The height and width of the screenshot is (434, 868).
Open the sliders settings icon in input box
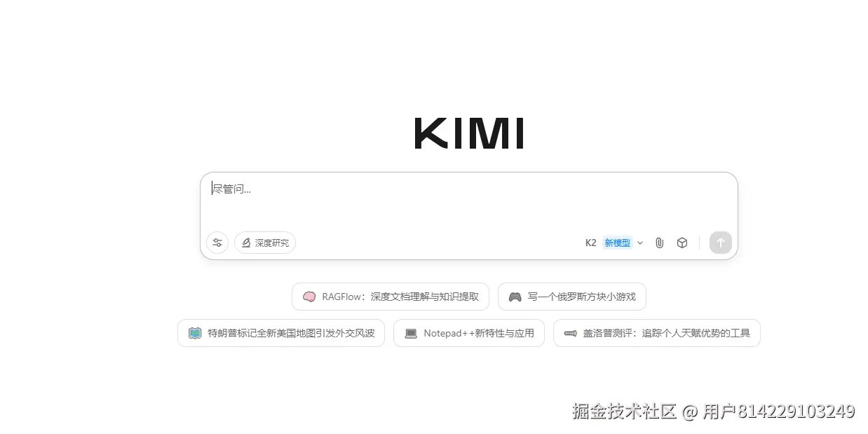217,243
